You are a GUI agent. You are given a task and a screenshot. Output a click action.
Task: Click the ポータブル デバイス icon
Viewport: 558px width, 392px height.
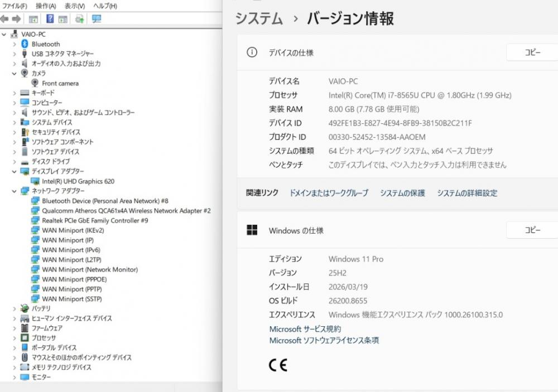pyautogui.click(x=25, y=347)
